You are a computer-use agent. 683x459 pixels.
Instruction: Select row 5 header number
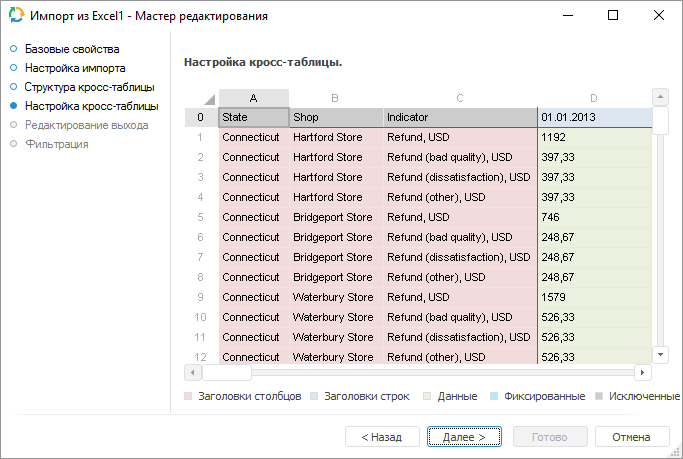pyautogui.click(x=200, y=217)
